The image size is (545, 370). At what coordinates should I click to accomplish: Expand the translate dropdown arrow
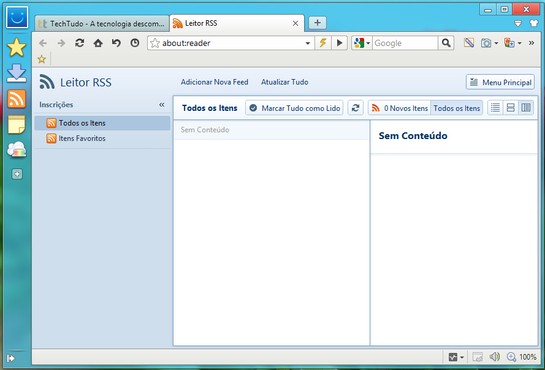click(x=520, y=43)
